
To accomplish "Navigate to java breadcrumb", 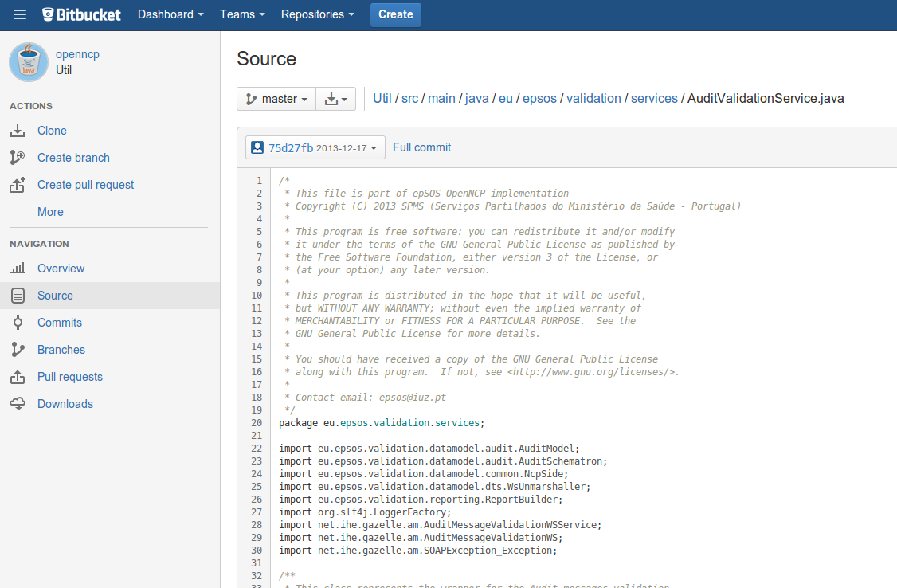I will [477, 98].
